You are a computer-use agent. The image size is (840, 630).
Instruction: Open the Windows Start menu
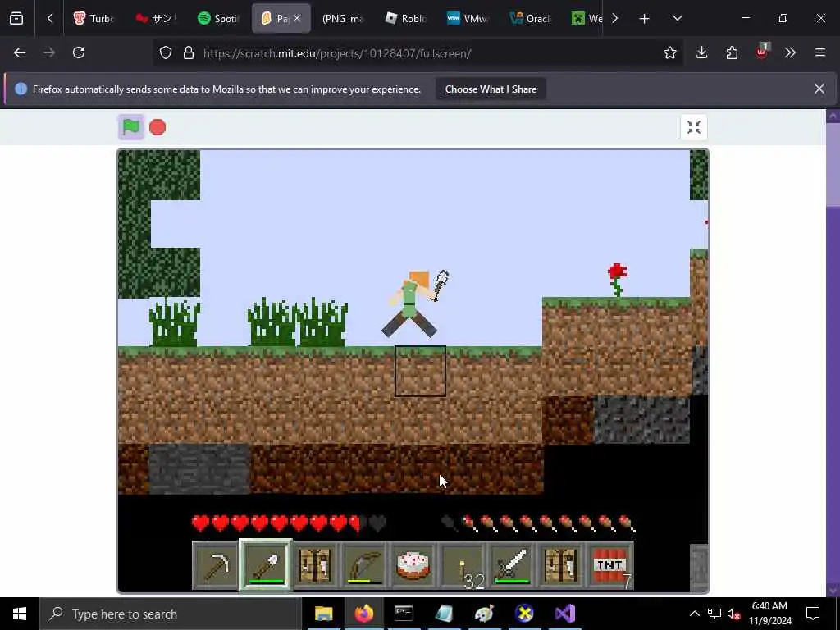(x=20, y=614)
